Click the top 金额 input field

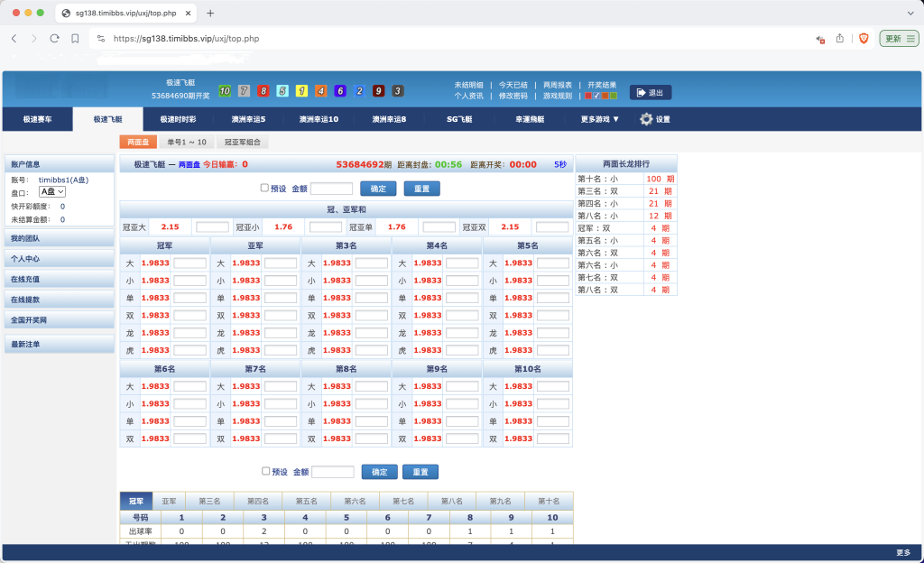331,189
